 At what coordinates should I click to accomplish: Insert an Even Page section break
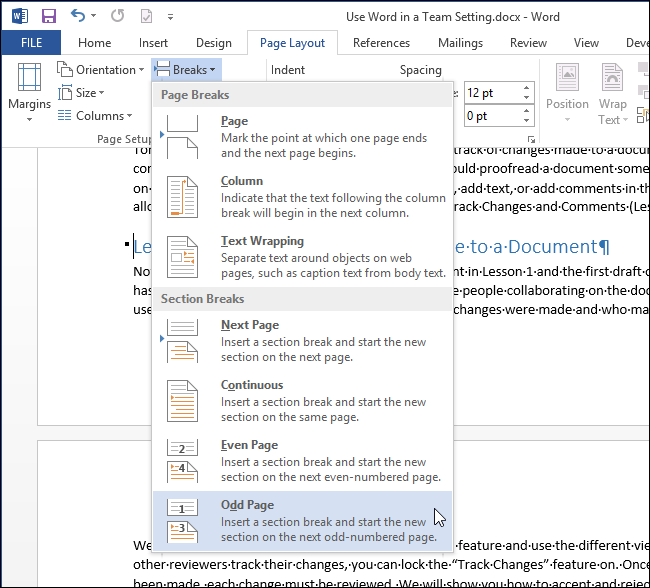pos(301,461)
